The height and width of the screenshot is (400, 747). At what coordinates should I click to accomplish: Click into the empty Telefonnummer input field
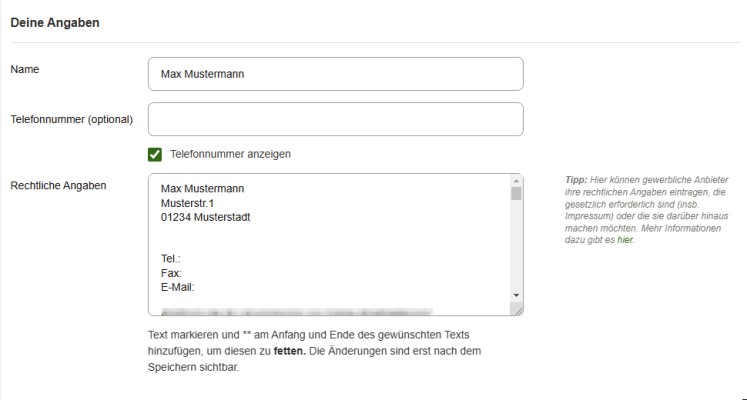tap(335, 119)
